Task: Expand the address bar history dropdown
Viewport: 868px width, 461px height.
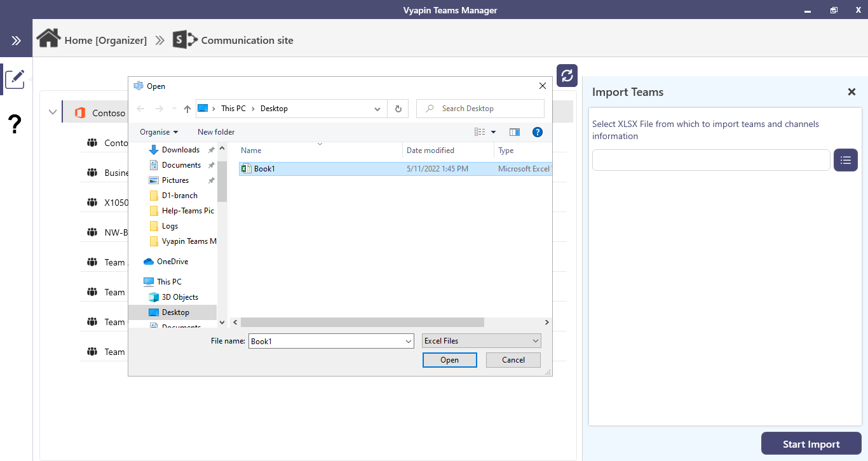Action: click(377, 109)
